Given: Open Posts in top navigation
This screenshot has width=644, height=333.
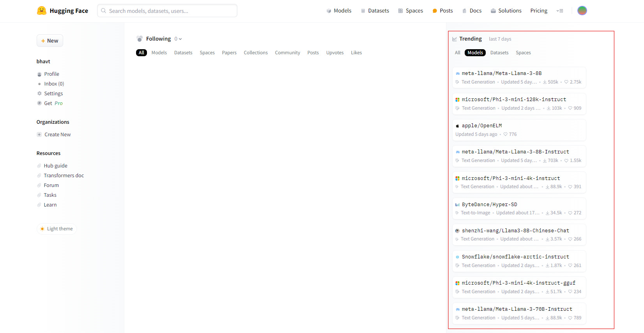Looking at the screenshot, I should pyautogui.click(x=442, y=11).
